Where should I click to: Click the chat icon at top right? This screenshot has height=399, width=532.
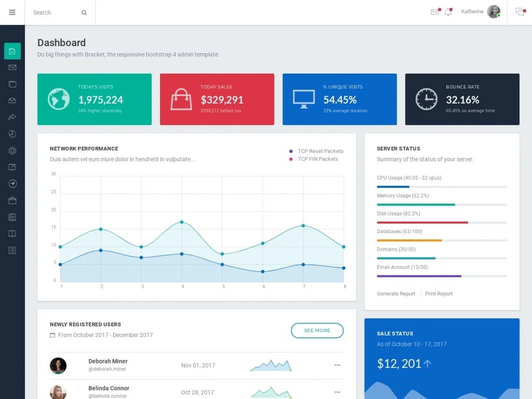click(519, 12)
